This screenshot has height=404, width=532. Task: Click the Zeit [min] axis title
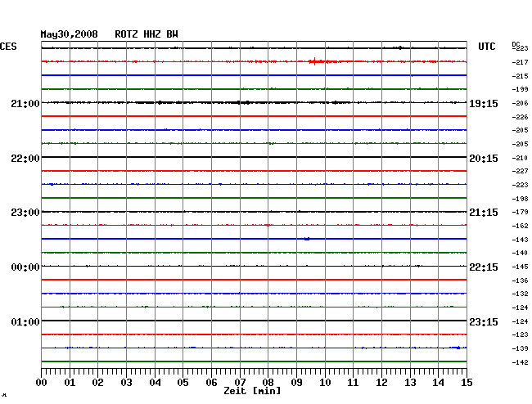(x=252, y=391)
